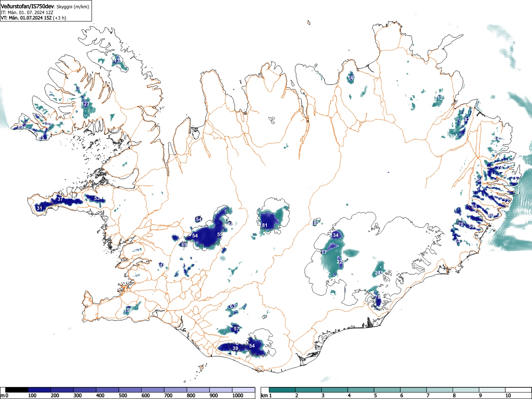The height and width of the screenshot is (399, 532).
Task: Click the '72' value in the East Fjords
Action: [506, 201]
